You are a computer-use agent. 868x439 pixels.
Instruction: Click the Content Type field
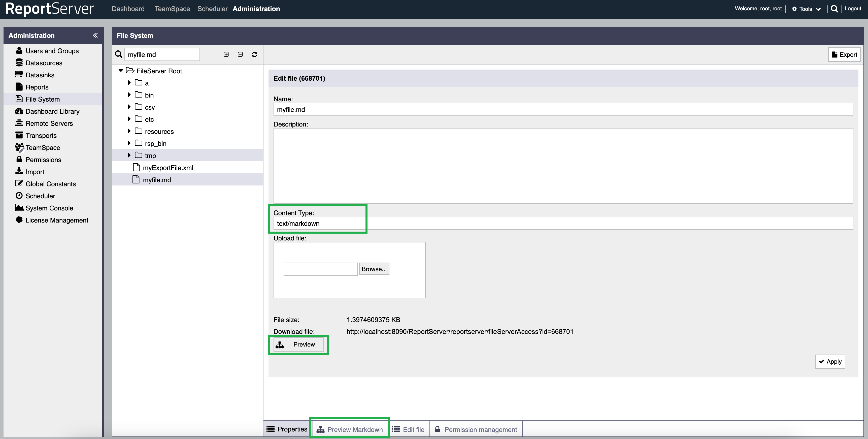coord(563,223)
